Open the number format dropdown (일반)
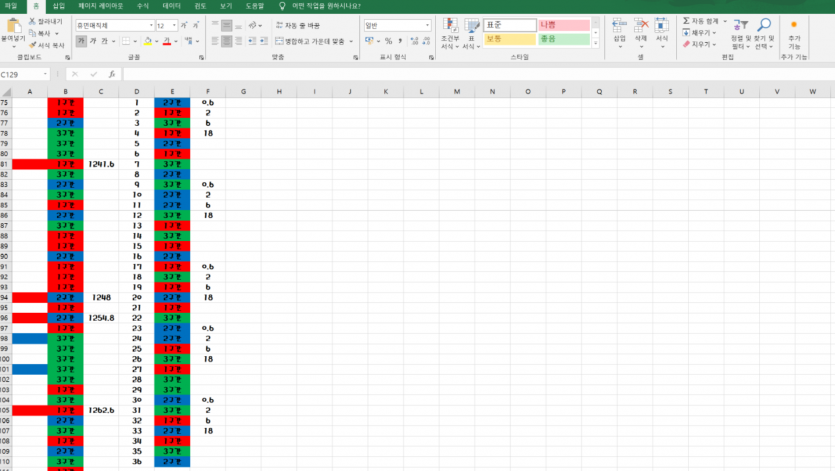Screen dimensions: 835x471 (427, 25)
